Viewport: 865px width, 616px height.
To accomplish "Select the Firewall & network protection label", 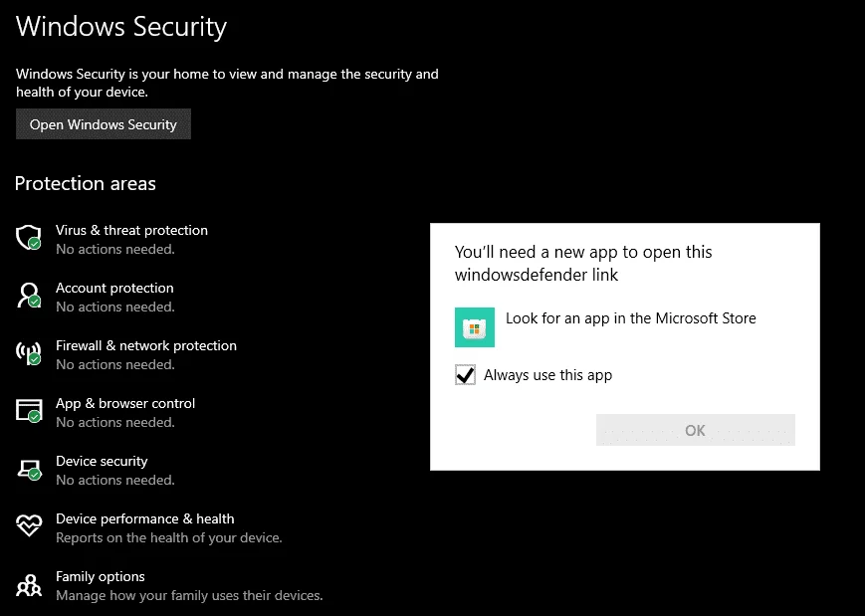I will click(146, 345).
